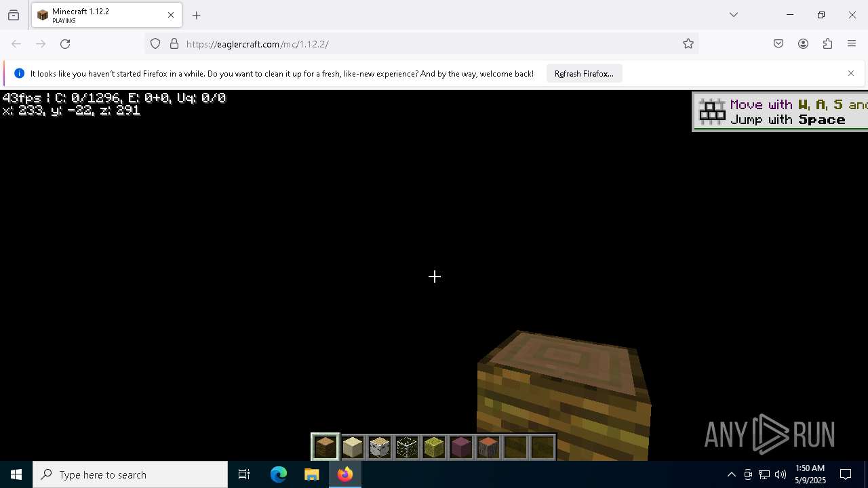This screenshot has width=868, height=488.
Task: Open the volume control tray icon
Action: tap(781, 474)
